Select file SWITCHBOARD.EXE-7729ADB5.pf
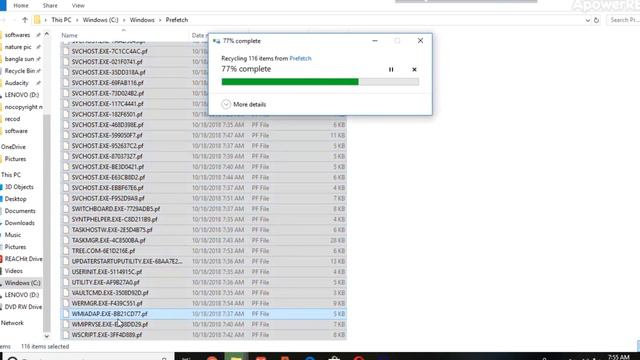Image resolution: width=640 pixels, height=360 pixels. 116,209
